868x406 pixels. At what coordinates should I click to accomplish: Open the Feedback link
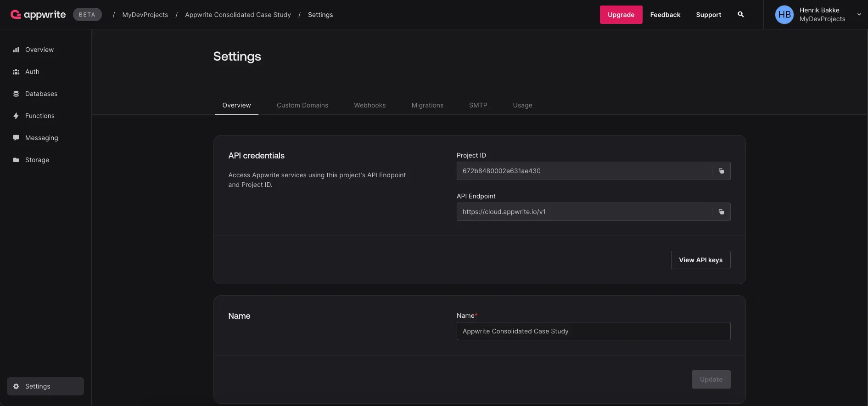click(x=665, y=15)
